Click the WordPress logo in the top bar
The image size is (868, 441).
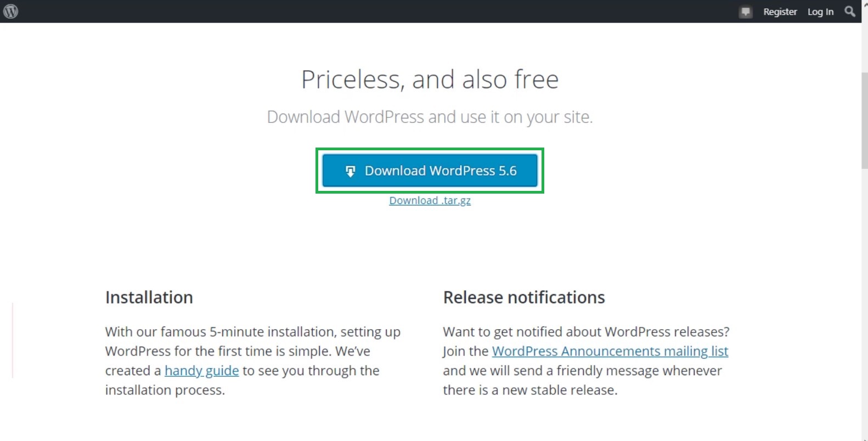point(10,11)
